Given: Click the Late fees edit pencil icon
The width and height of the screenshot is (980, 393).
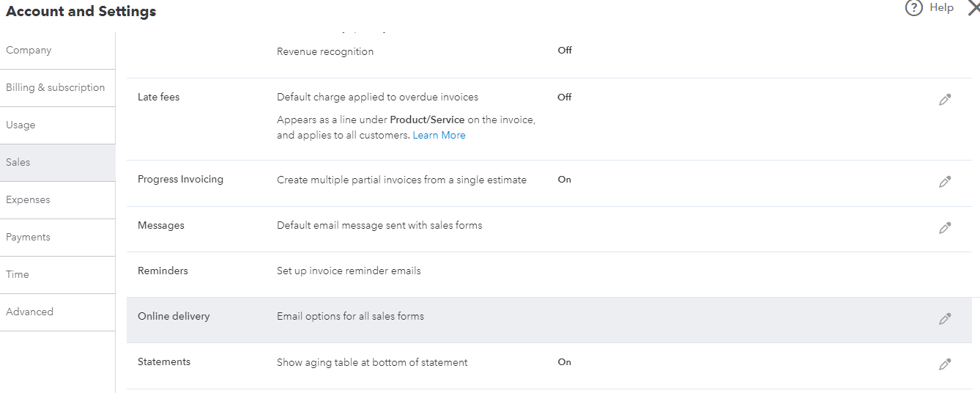Looking at the screenshot, I should pyautogui.click(x=945, y=100).
